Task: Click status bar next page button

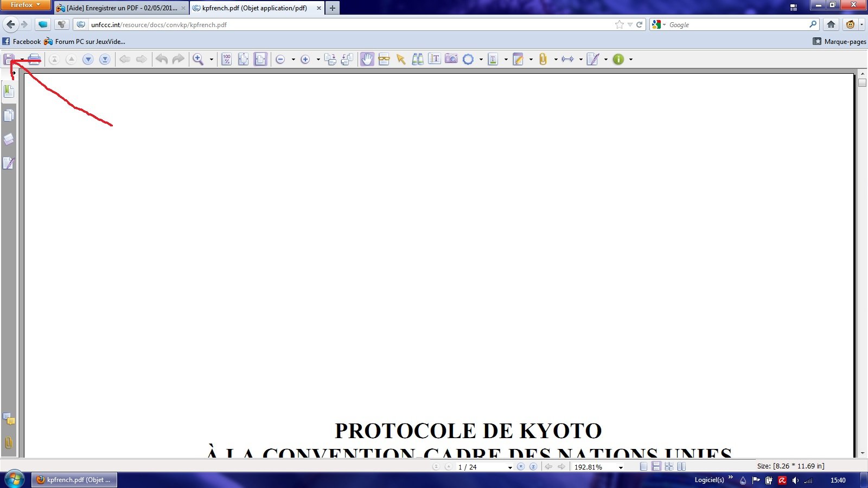Action: (x=521, y=466)
